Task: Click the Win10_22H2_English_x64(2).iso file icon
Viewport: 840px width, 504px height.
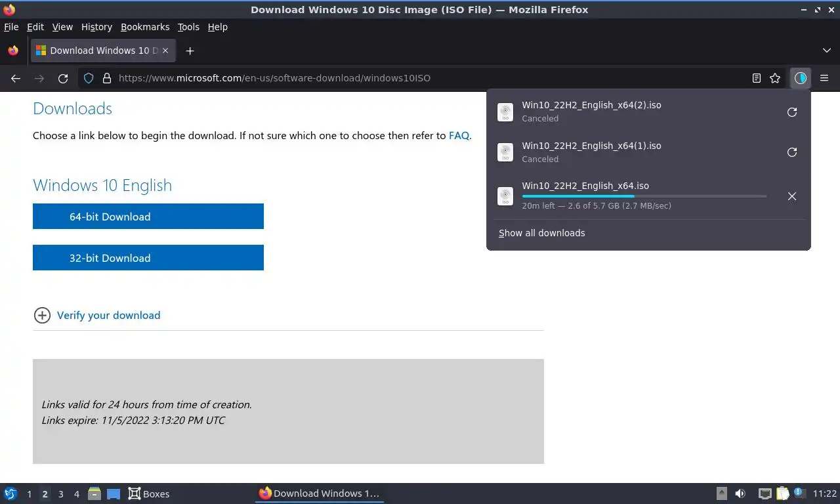Action: pos(505,112)
